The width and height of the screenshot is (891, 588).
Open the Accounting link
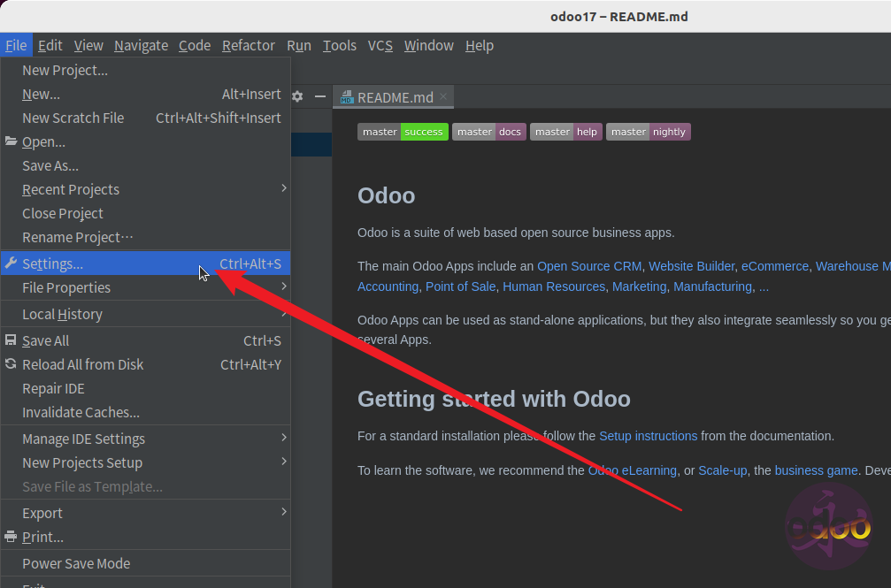point(388,286)
